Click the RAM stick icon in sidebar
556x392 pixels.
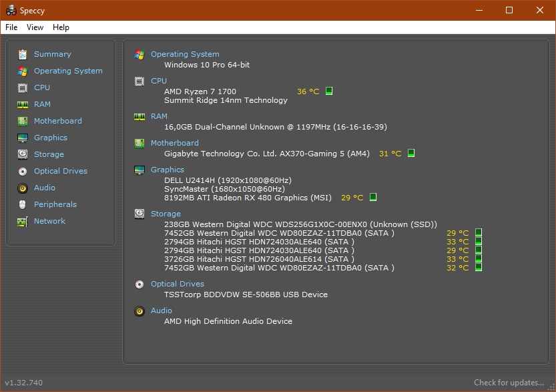click(23, 104)
